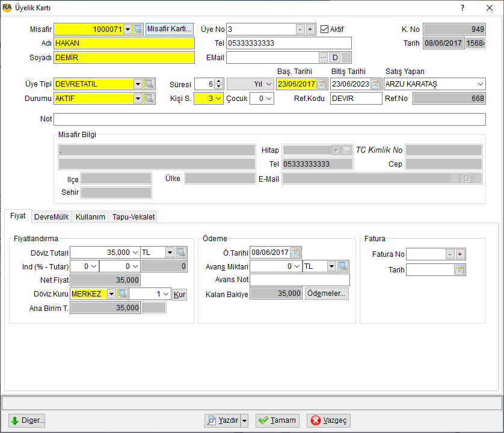Click the Tamam button
This screenshot has height=433, width=504.
277,420
